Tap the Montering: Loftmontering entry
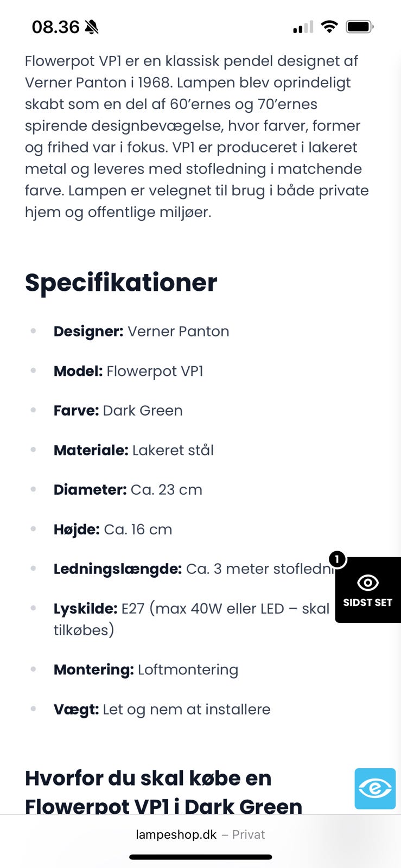Screen dimensions: 401x868 coord(145,670)
